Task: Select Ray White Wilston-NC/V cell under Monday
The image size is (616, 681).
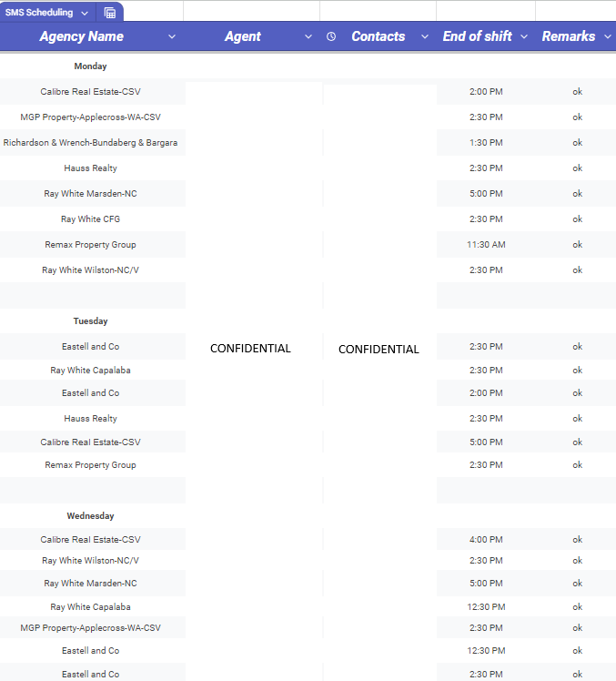Action: click(x=90, y=270)
